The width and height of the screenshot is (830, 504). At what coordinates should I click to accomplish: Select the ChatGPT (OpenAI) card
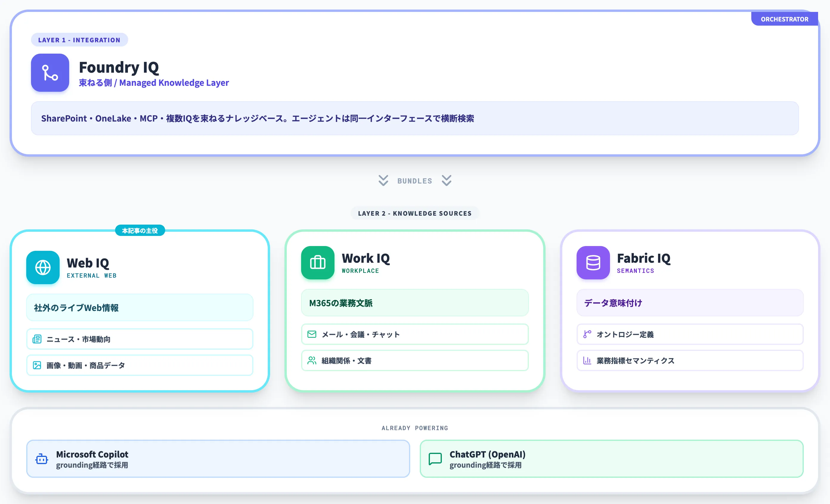click(x=611, y=459)
